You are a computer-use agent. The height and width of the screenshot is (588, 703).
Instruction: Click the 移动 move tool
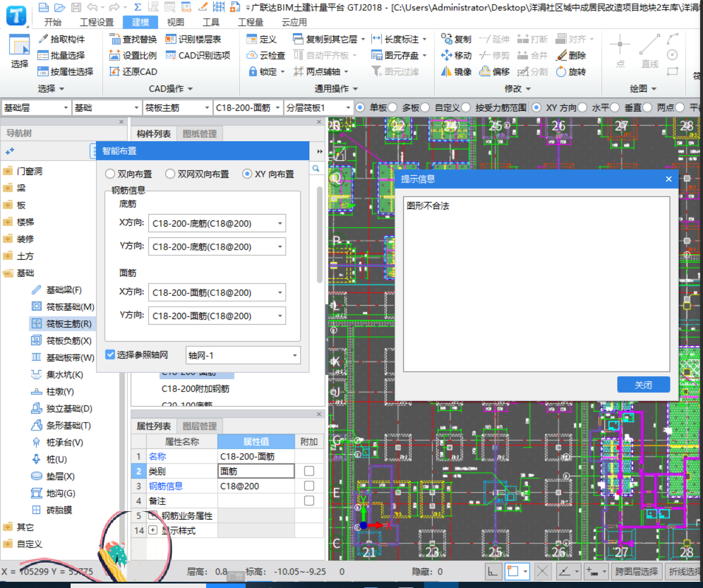[x=456, y=55]
